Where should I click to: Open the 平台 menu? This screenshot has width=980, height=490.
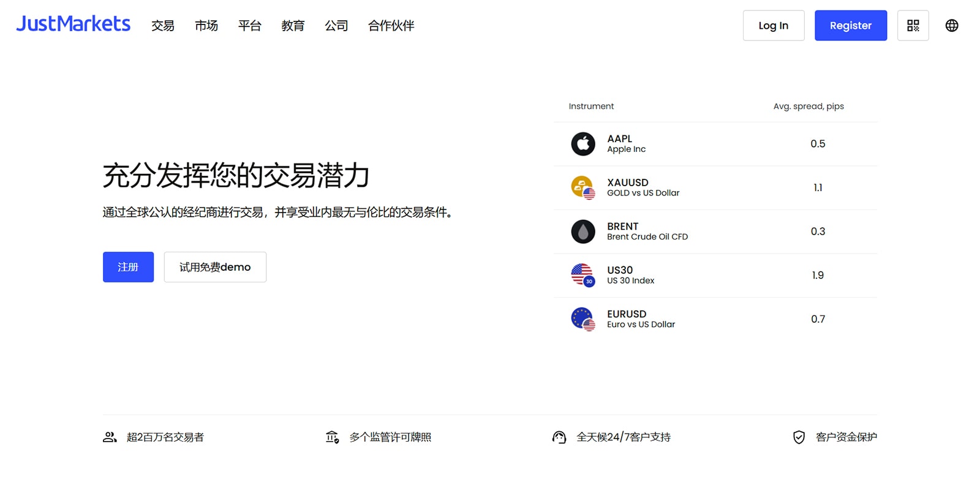pos(250,26)
